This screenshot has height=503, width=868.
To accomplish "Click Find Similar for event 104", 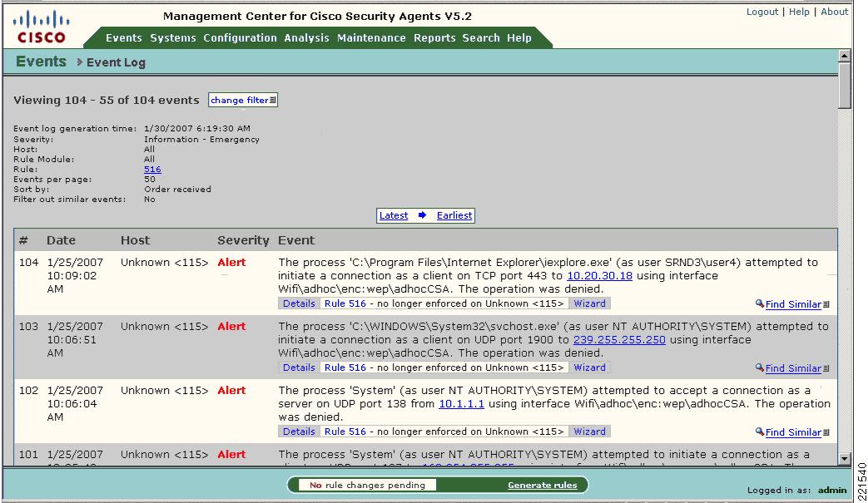I will [793, 304].
